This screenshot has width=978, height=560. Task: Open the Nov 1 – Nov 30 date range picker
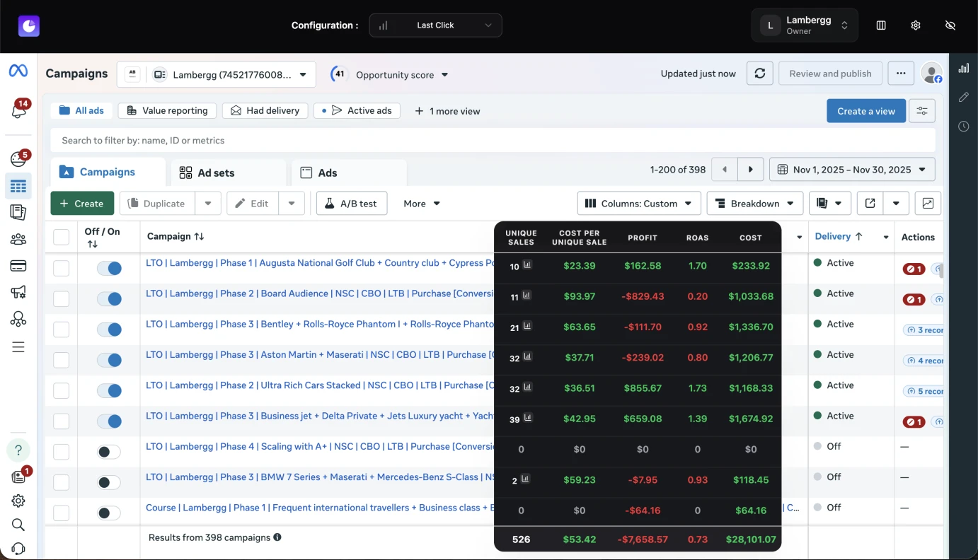pos(852,169)
